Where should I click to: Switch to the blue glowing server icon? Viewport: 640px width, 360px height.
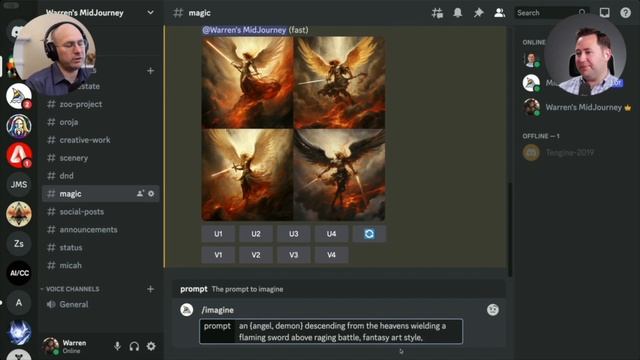click(x=18, y=332)
